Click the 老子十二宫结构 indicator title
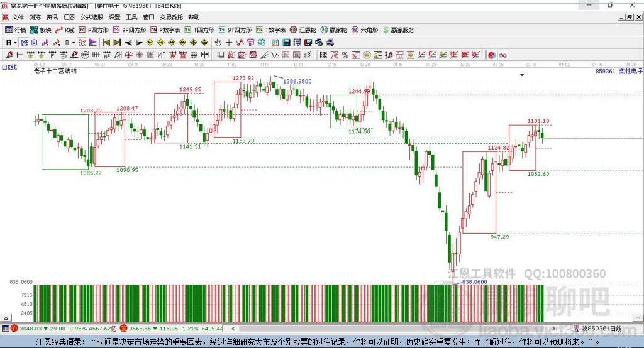The image size is (644, 348). tap(55, 71)
